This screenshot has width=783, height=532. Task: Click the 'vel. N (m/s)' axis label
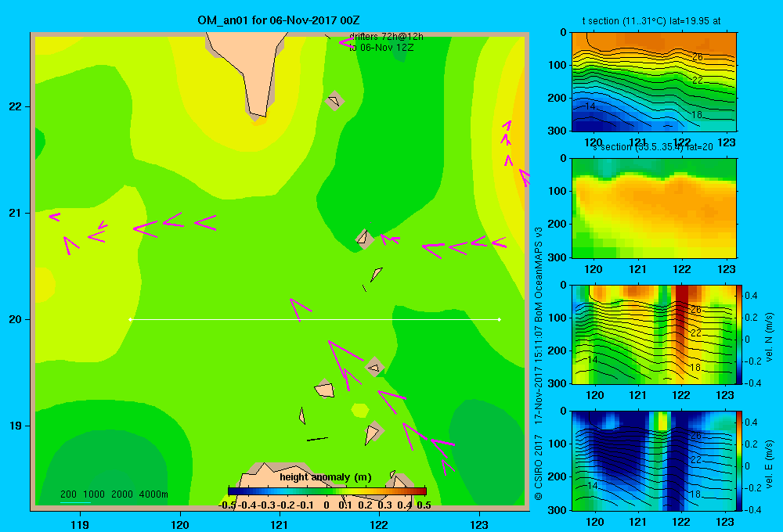click(x=769, y=337)
